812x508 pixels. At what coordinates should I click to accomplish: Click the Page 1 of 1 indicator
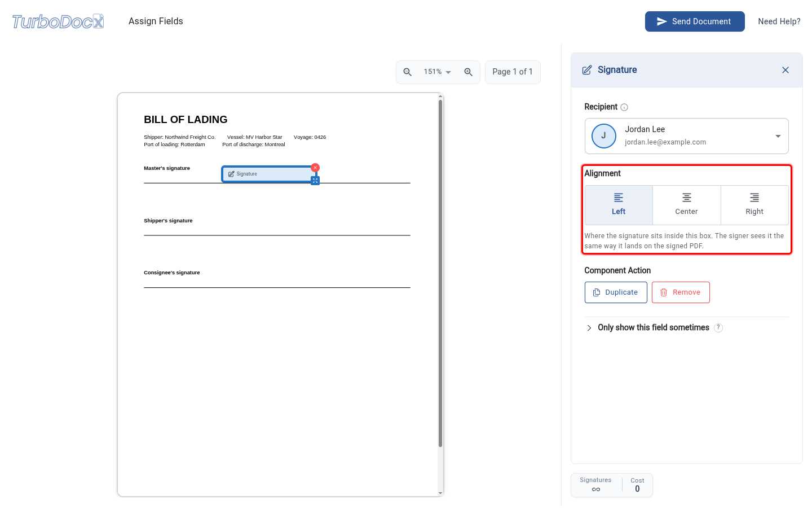tap(513, 72)
